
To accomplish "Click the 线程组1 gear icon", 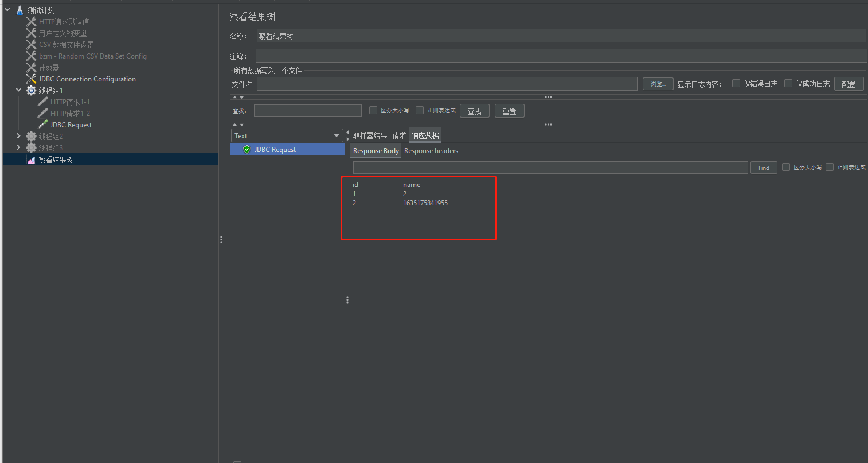I will 31,91.
